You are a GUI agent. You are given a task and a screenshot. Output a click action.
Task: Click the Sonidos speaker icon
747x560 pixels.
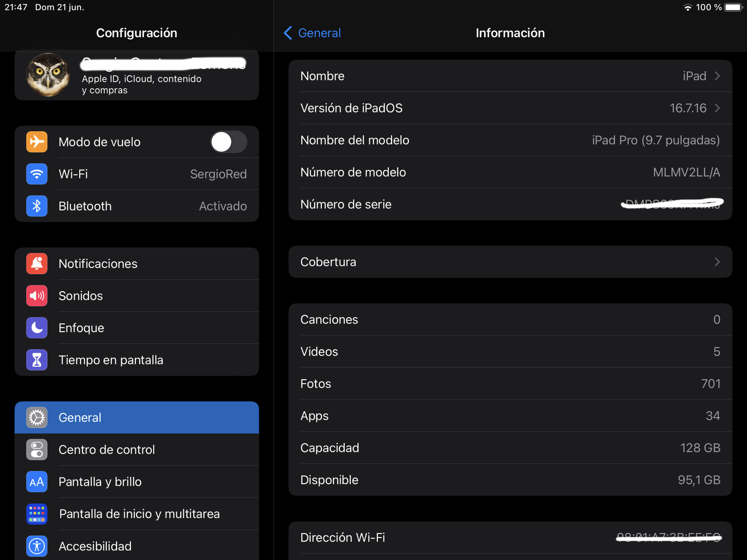37,296
